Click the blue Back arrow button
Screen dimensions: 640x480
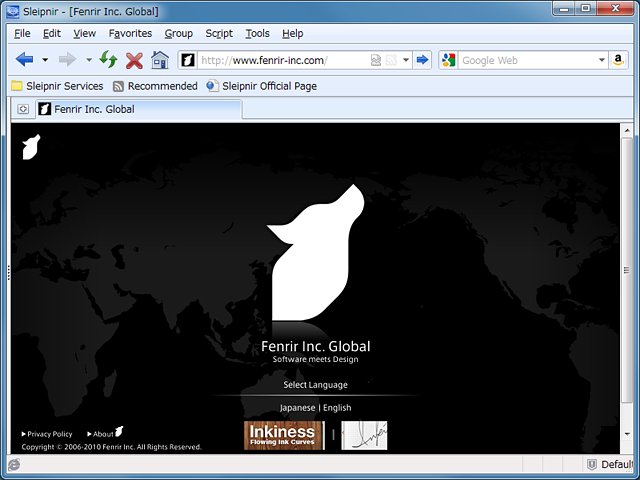pyautogui.click(x=24, y=60)
